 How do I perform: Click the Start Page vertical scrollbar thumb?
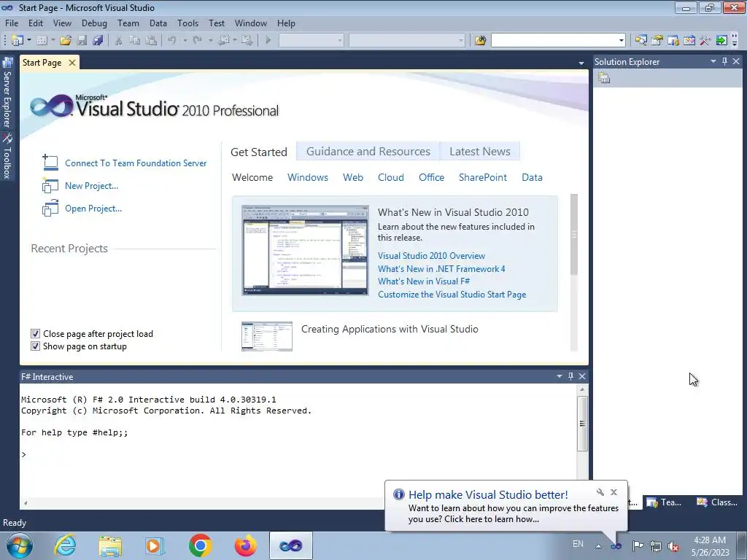574,234
